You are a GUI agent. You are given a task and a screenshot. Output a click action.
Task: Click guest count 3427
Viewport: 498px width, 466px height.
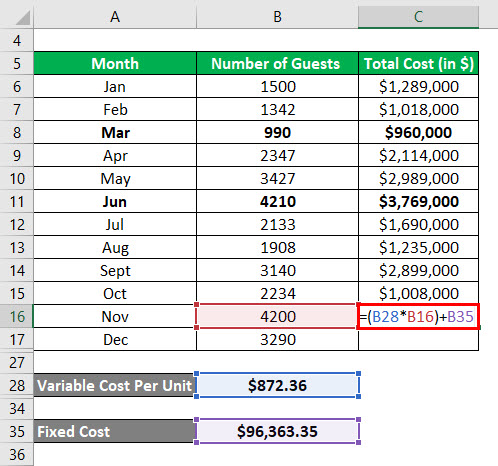(277, 178)
